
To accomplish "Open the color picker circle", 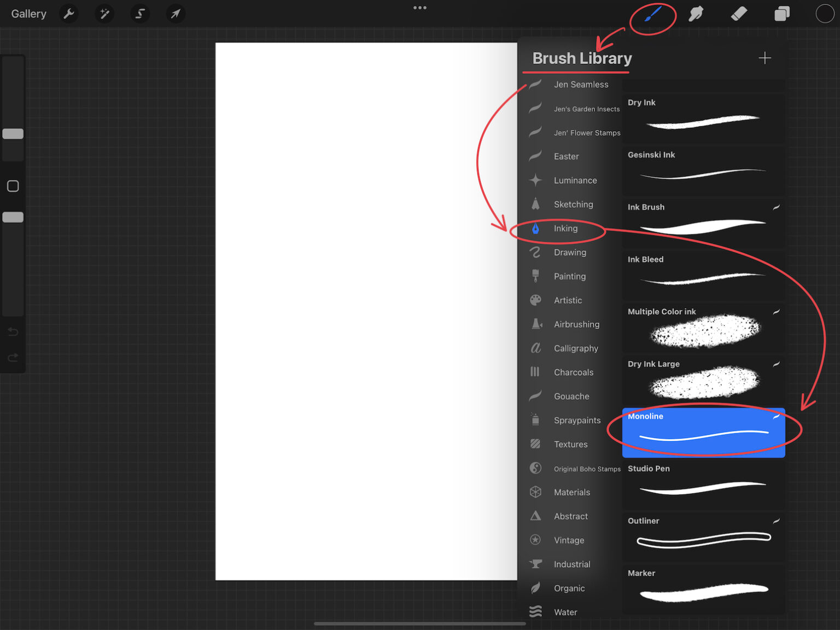I will coord(825,14).
